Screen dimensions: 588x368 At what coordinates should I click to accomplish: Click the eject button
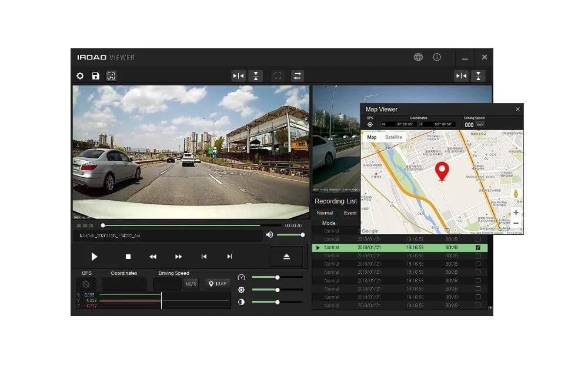click(286, 257)
